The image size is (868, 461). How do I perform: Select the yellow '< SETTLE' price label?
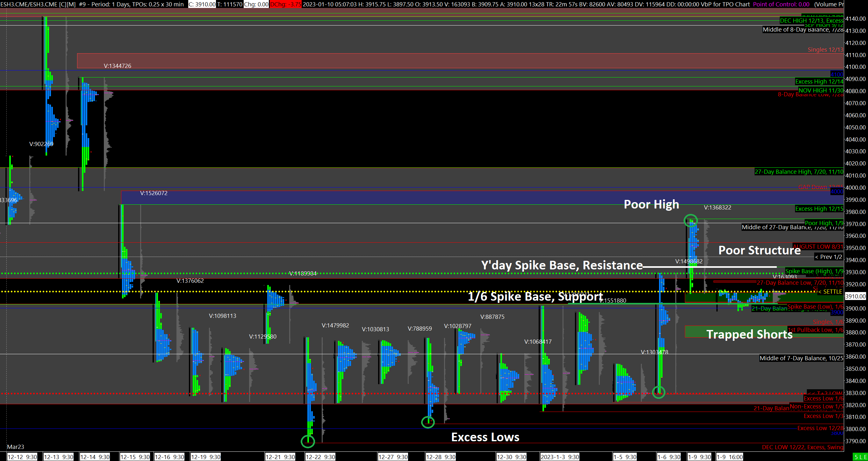coord(830,292)
